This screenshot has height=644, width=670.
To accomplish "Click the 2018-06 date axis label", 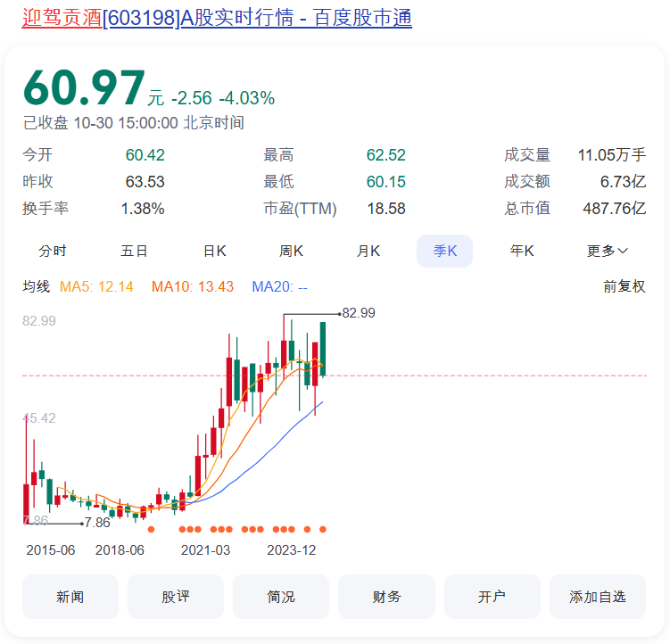I will 120,550.
